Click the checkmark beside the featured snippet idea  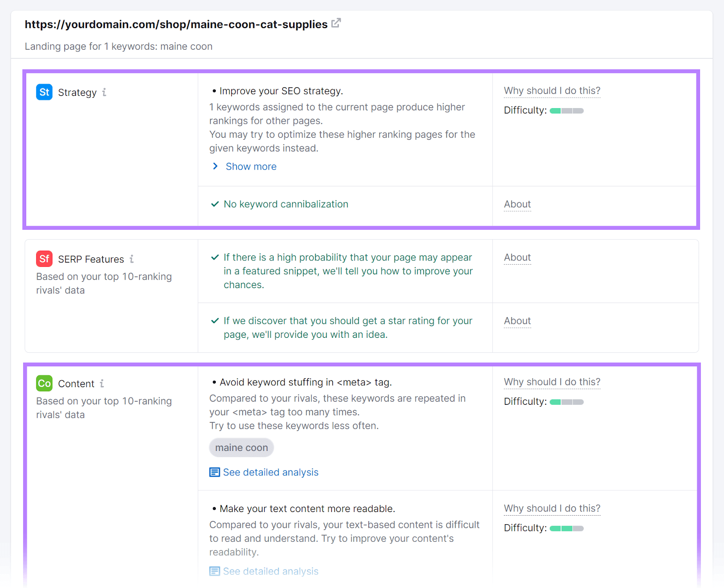tap(214, 257)
